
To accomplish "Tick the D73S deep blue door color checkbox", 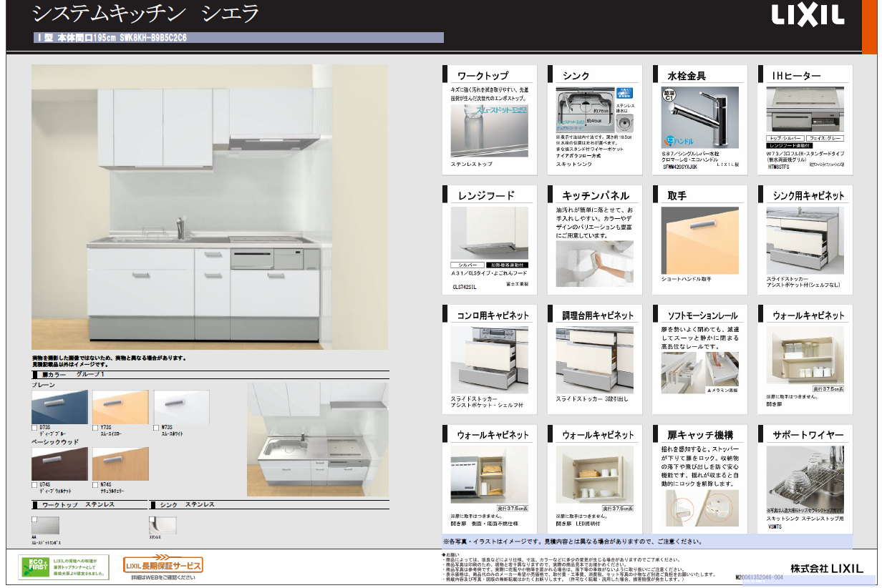I will 35,428.
